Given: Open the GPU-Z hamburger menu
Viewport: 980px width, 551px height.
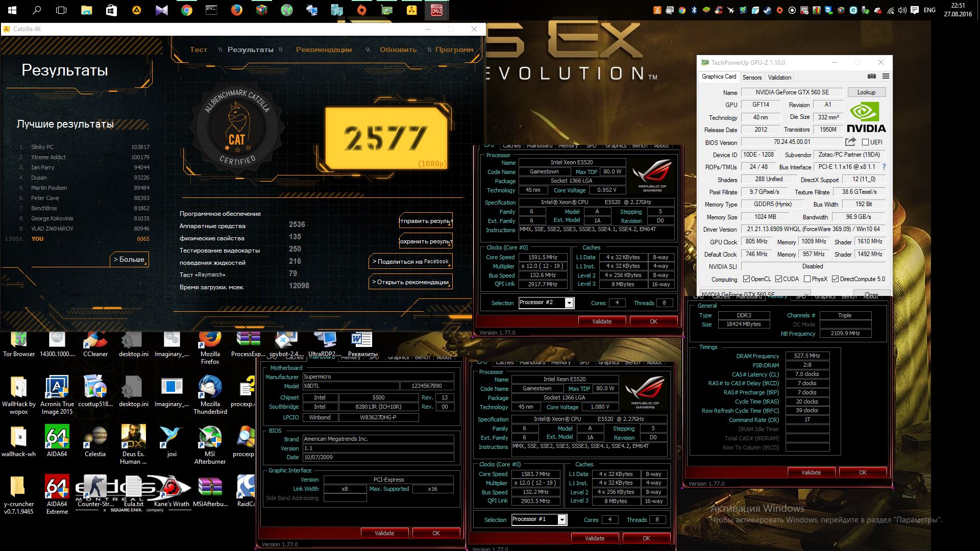Looking at the screenshot, I should point(886,76).
